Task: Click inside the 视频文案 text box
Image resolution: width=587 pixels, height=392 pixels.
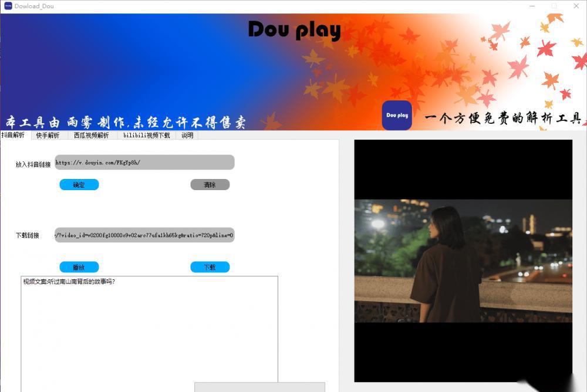Action: tap(149, 333)
